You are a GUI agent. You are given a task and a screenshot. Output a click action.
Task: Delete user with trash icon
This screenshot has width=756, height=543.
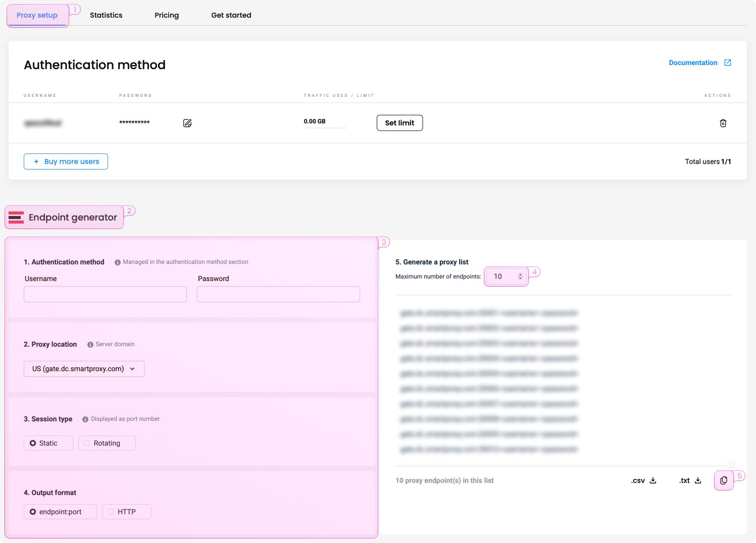coord(723,123)
